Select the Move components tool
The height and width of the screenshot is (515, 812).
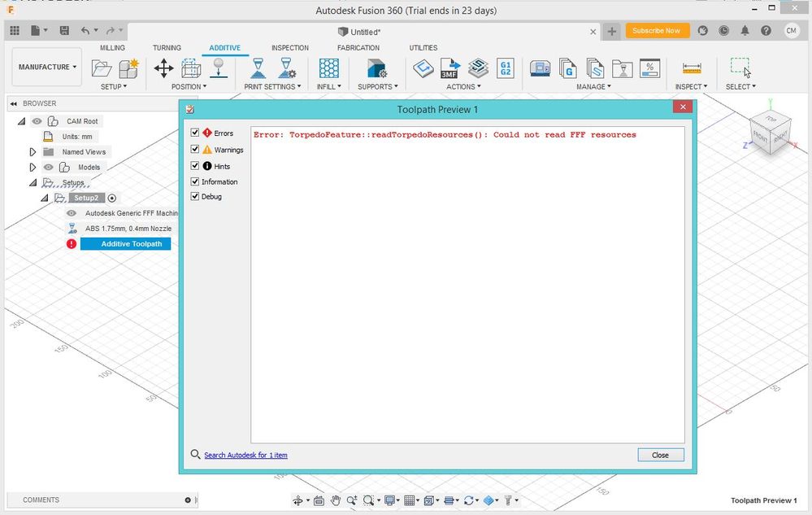click(x=163, y=68)
